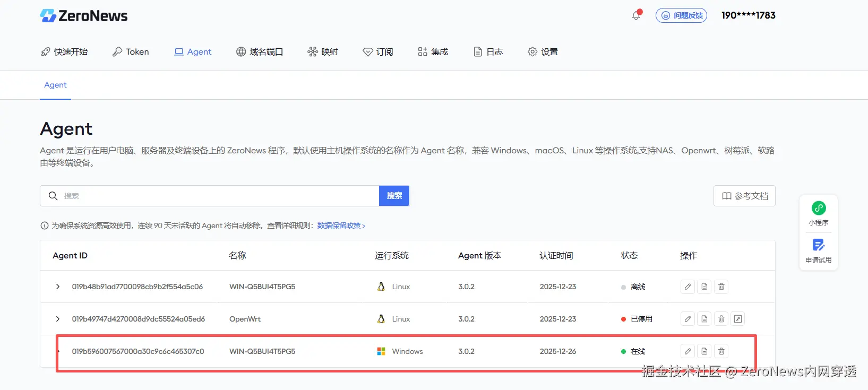Click Agent 版本 column header

tap(480, 255)
